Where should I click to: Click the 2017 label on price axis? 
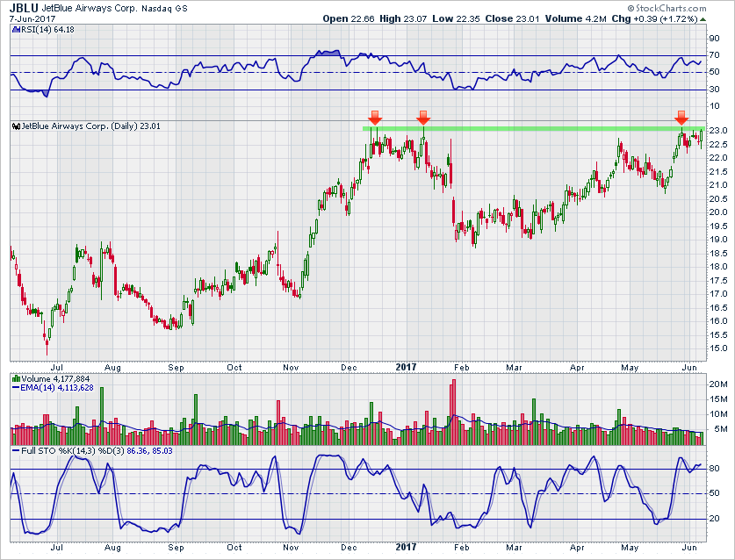[407, 369]
